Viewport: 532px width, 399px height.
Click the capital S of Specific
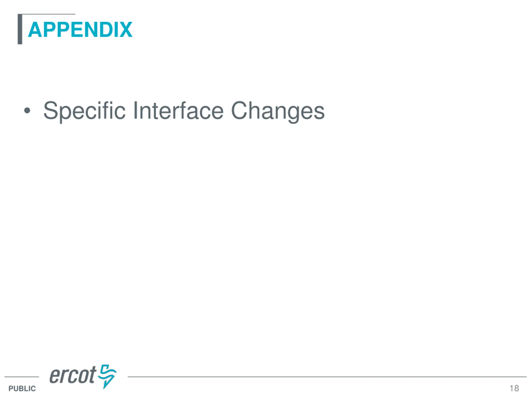click(51, 110)
